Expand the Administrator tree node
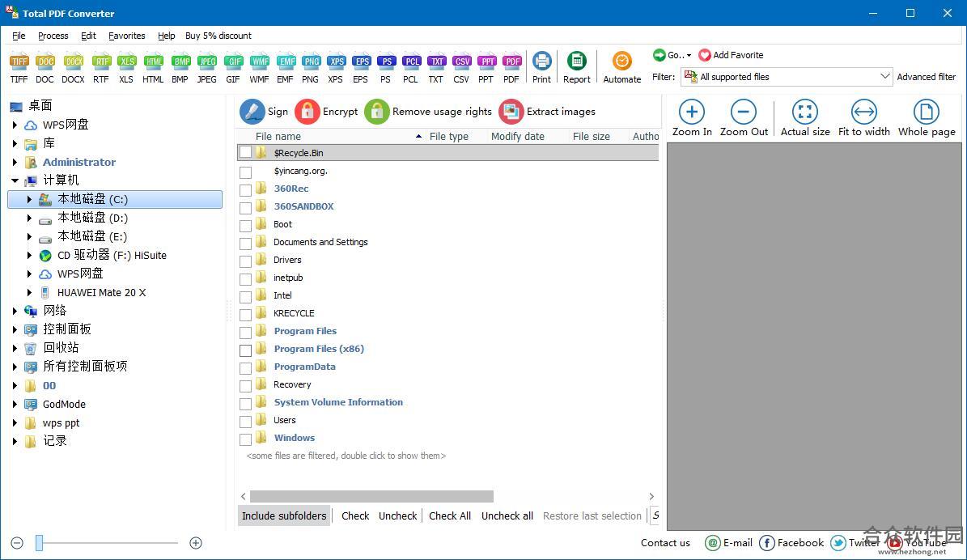 pos(15,162)
